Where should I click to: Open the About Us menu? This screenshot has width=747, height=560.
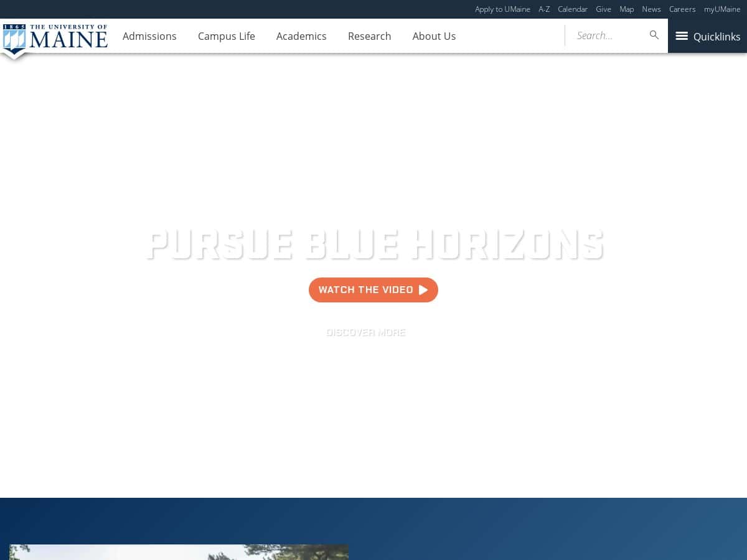point(434,36)
